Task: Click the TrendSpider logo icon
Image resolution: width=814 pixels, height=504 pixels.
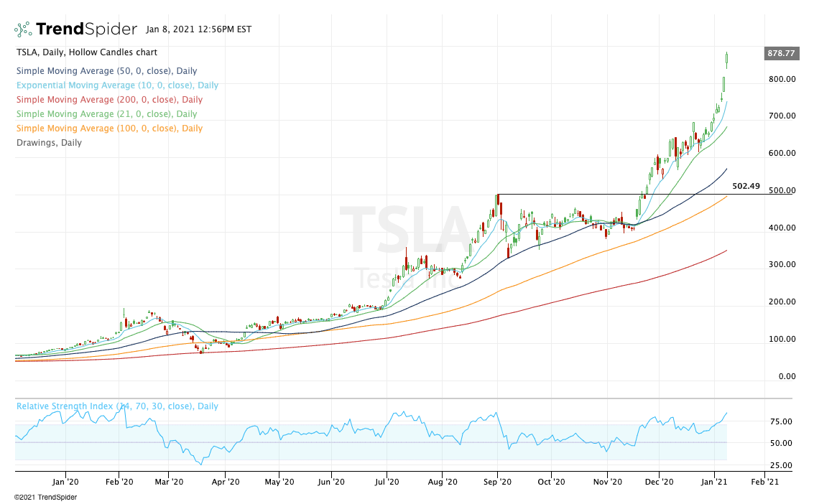Action: coord(23,29)
